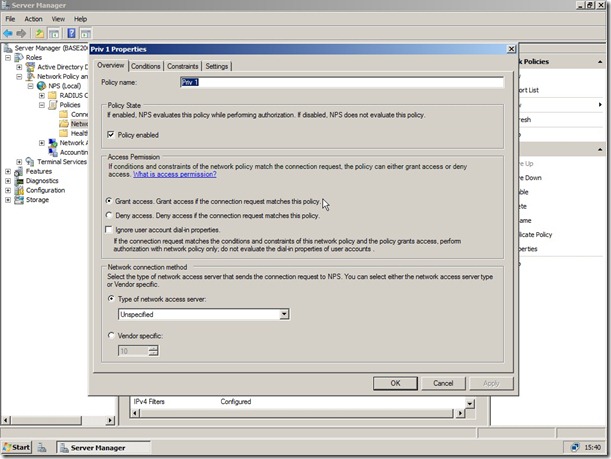Select the Network Policies folder icon
The image size is (611, 459).
64,124
